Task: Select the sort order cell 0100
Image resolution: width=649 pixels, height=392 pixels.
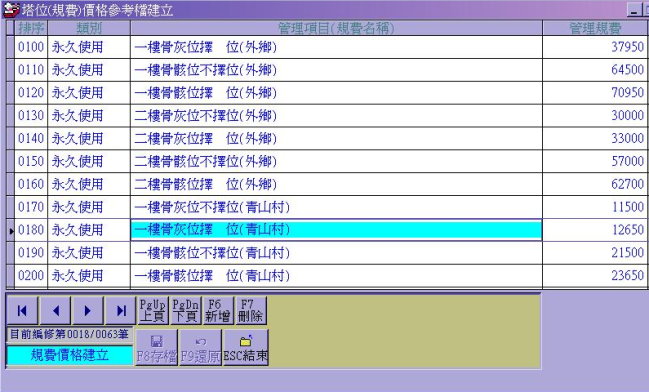Action: tap(31, 47)
